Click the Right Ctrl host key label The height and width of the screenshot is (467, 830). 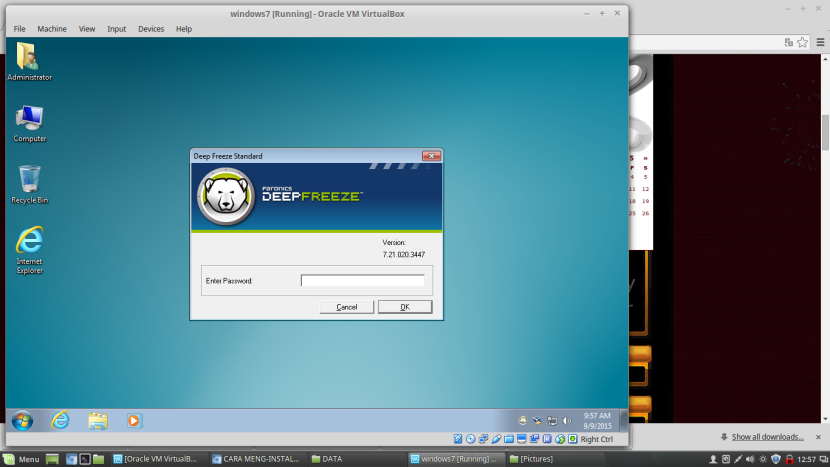(597, 439)
